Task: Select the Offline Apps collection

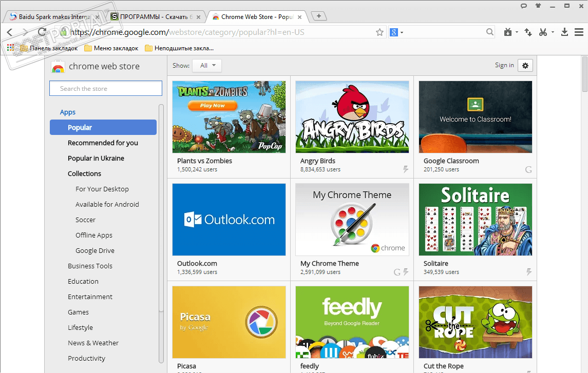Action: tap(94, 235)
